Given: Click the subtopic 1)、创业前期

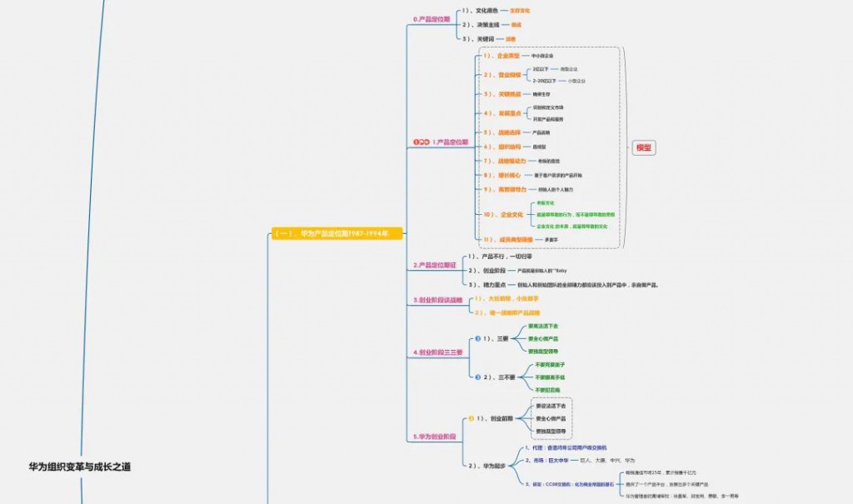Looking at the screenshot, I should [495, 418].
